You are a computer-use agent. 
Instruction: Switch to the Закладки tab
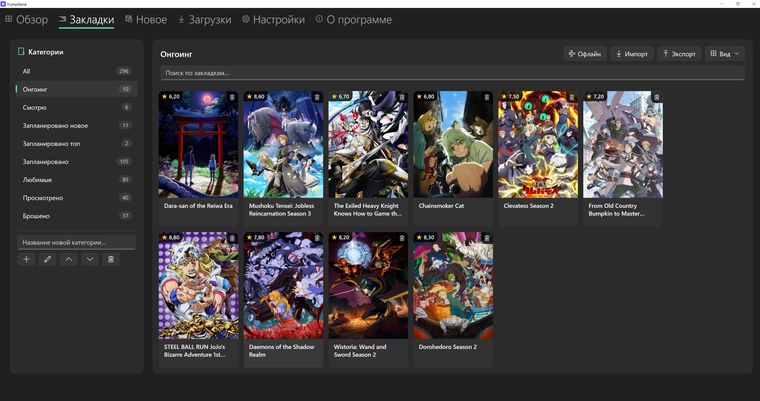coord(86,20)
